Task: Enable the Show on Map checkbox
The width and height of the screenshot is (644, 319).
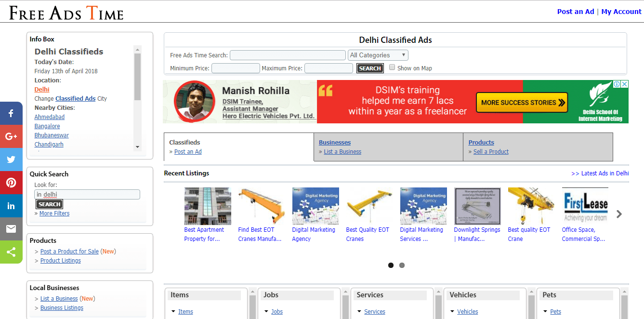Action: click(392, 67)
